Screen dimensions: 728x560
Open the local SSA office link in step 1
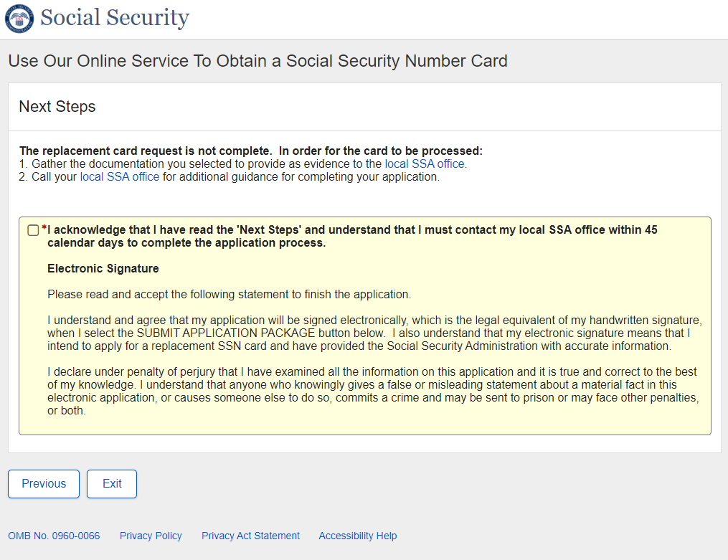tap(425, 163)
